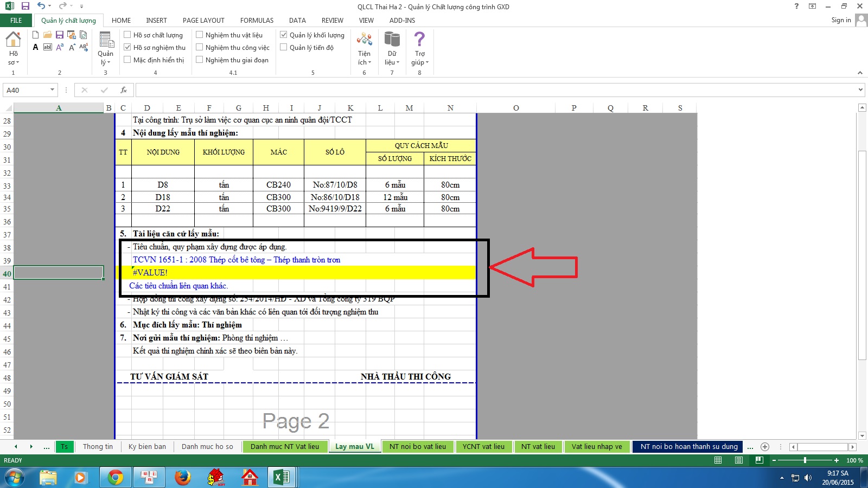Open the FILE backstage button
Viewport: 868px width, 488px height.
tap(16, 21)
